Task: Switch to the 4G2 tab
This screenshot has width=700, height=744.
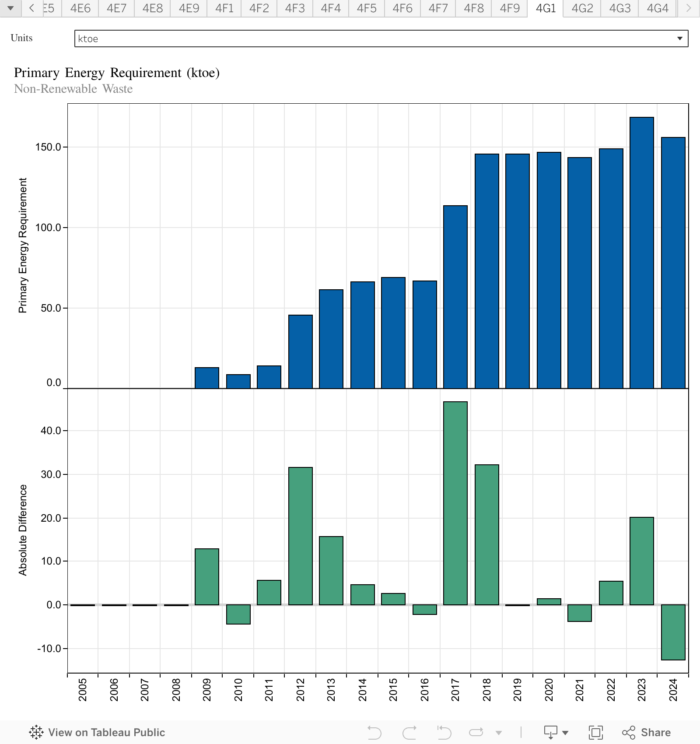Action: click(582, 8)
